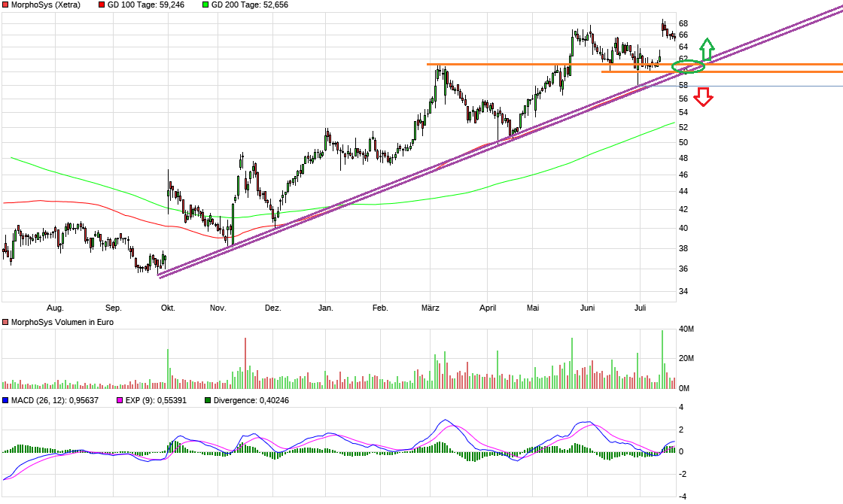Click the price axis value 50
The image size is (843, 504).
click(x=683, y=142)
